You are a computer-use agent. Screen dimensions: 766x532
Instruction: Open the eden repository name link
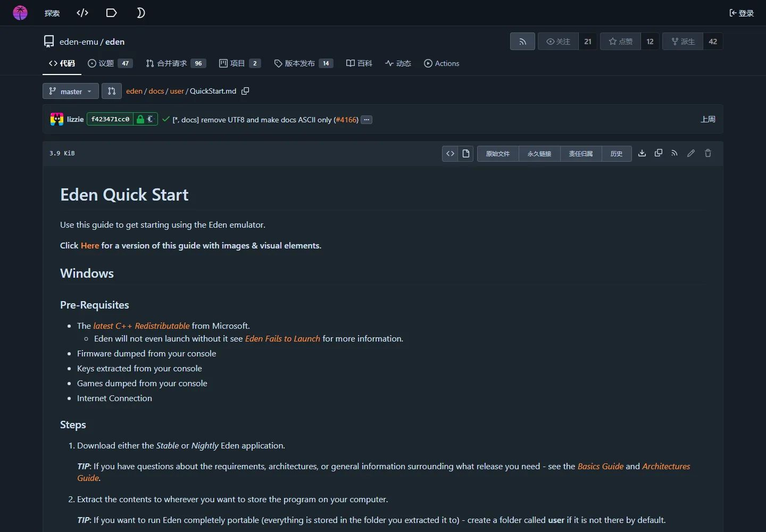[115, 41]
